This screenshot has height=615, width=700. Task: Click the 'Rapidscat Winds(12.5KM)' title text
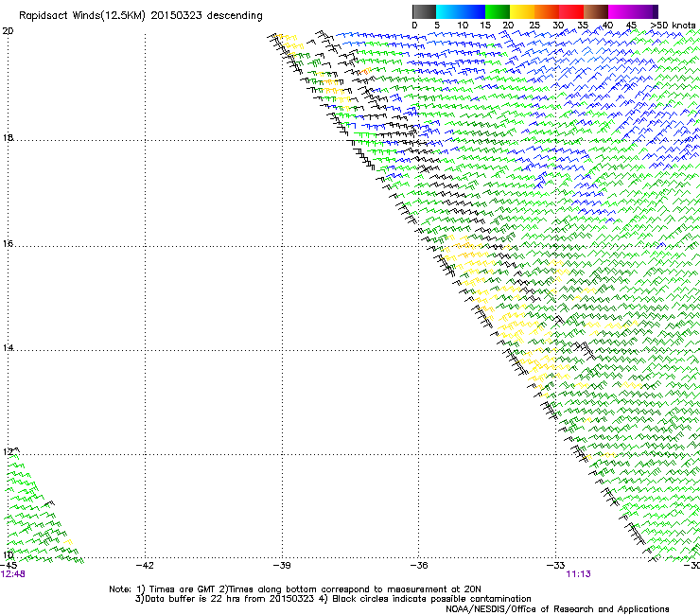[x=82, y=16]
